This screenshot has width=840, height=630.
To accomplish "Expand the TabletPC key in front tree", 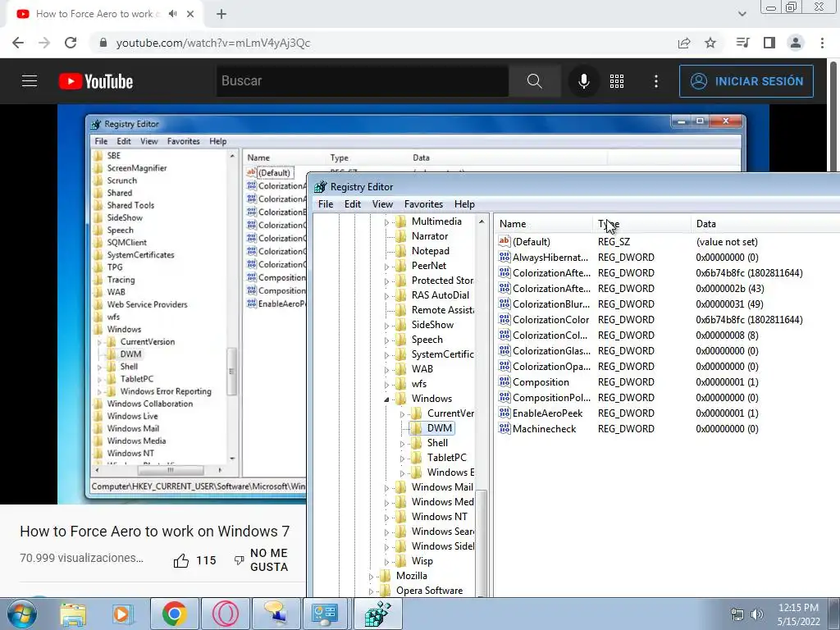I will click(x=402, y=458).
